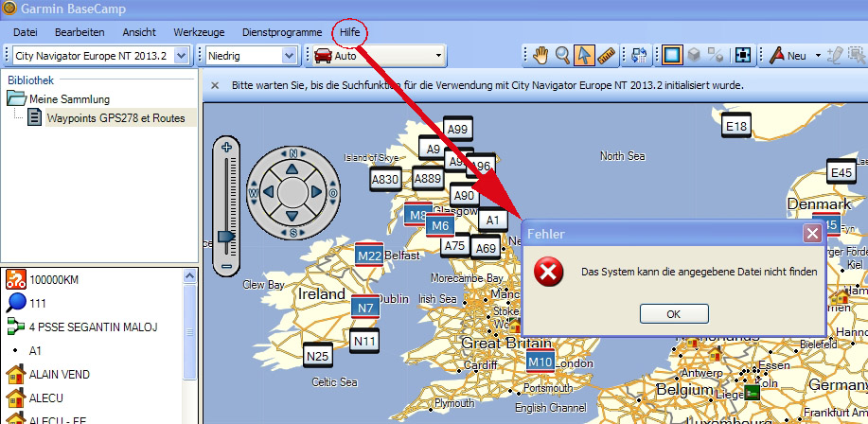Image resolution: width=868 pixels, height=424 pixels.
Task: Select the Zoom magnifier tool
Action: click(x=562, y=55)
